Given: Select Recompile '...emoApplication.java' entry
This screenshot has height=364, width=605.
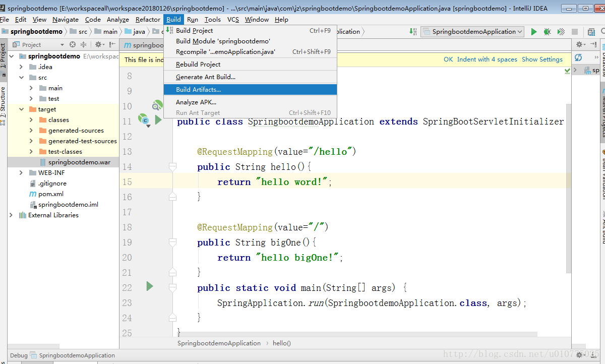Looking at the screenshot, I should click(x=250, y=52).
